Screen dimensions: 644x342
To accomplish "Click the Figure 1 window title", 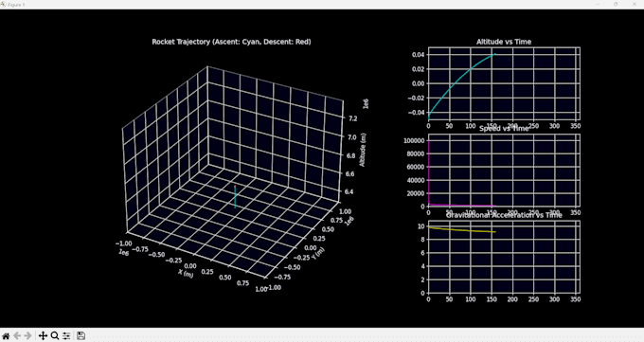I will point(16,5).
